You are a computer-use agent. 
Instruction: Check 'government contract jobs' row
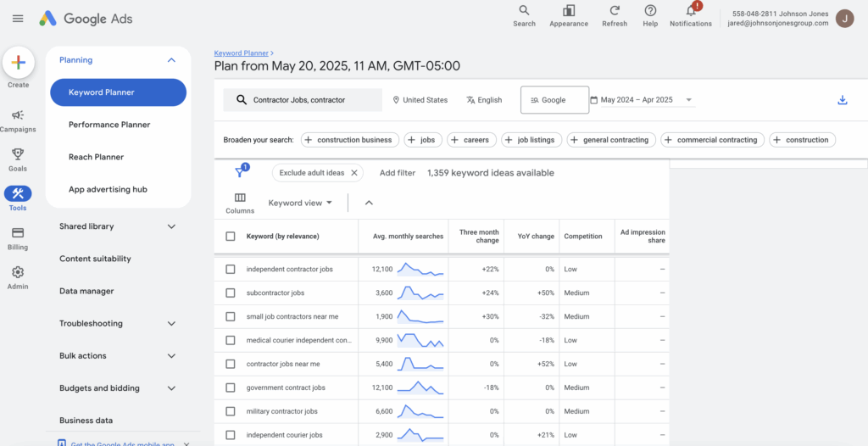coord(231,387)
